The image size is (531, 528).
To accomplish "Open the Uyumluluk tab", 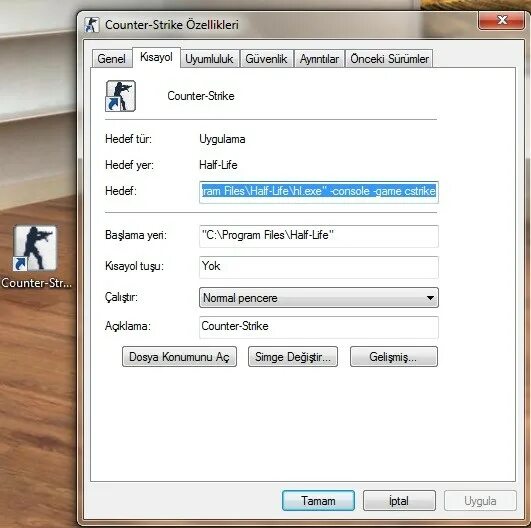I will [209, 59].
